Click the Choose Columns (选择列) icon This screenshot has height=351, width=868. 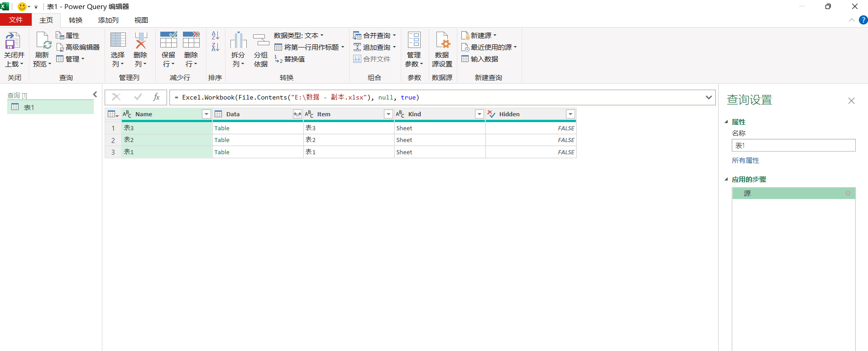point(118,40)
